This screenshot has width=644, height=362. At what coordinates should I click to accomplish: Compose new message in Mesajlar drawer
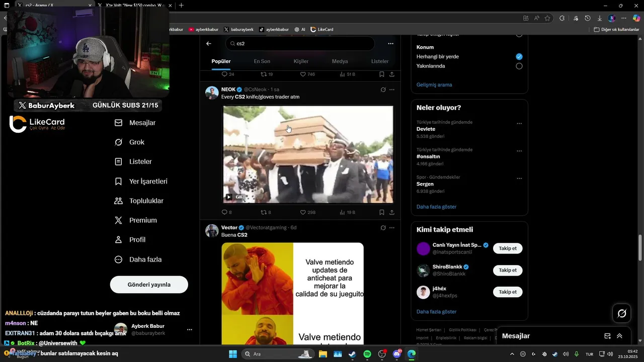[x=607, y=336]
